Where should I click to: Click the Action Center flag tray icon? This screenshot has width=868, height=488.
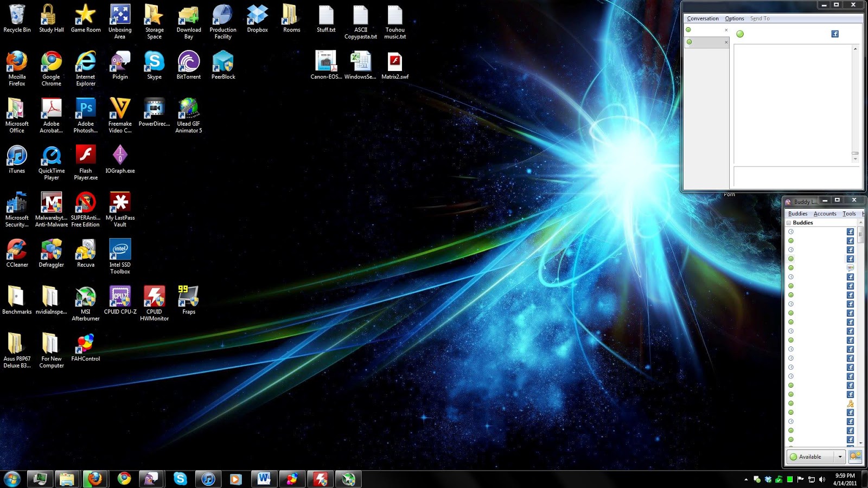[x=800, y=479]
